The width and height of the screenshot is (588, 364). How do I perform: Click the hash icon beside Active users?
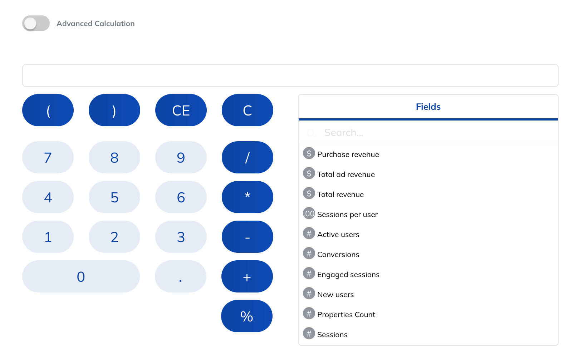click(309, 233)
